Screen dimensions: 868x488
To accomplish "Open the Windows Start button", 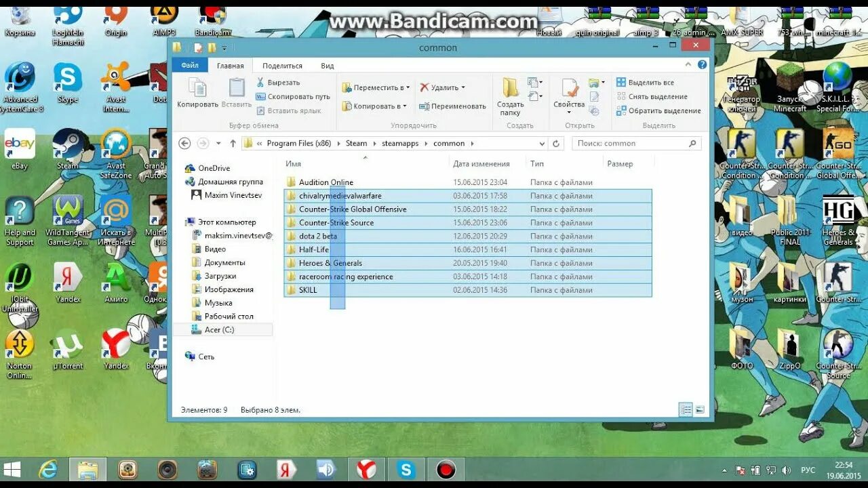I will pyautogui.click(x=12, y=469).
